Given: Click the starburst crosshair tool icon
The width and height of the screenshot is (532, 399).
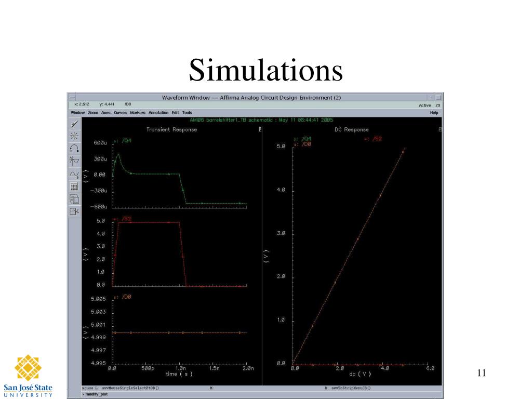Looking at the screenshot, I should coord(74,136).
